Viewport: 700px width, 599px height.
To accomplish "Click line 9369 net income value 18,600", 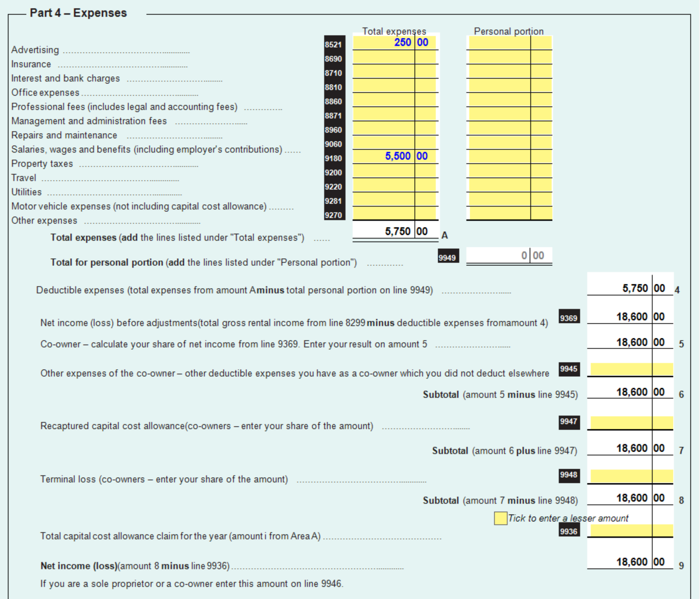I will point(630,317).
